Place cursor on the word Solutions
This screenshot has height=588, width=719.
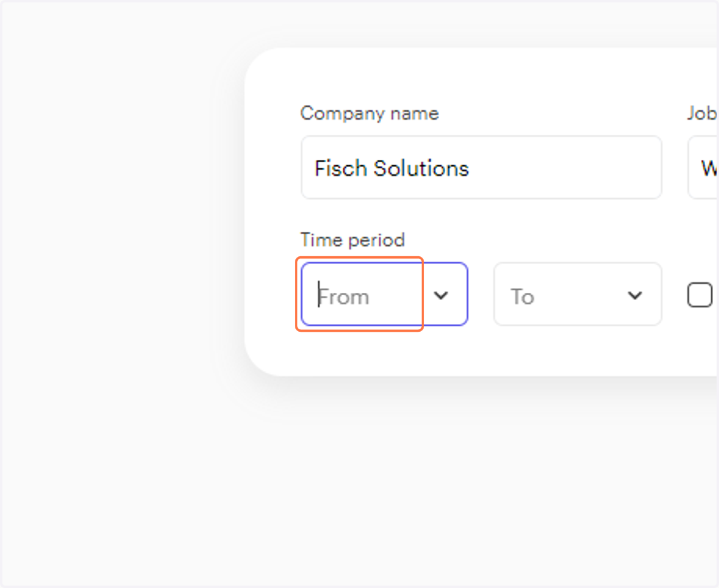(421, 168)
